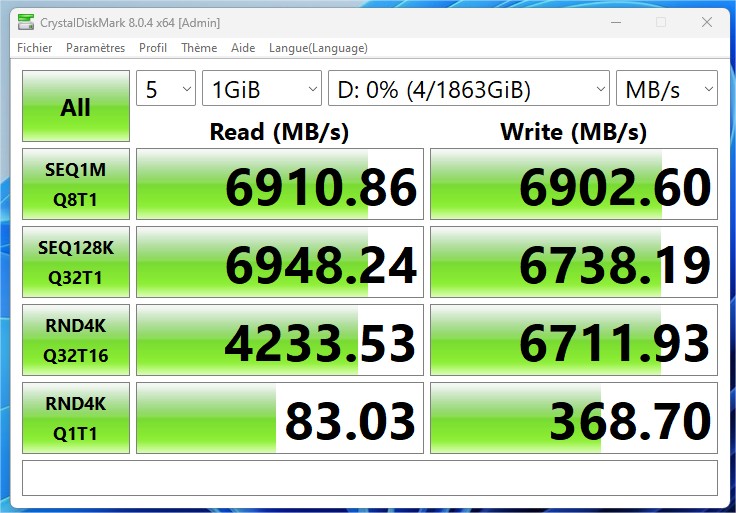Expand the D: drive selection dropdown
Image resolution: width=736 pixels, height=513 pixels.
[x=468, y=88]
